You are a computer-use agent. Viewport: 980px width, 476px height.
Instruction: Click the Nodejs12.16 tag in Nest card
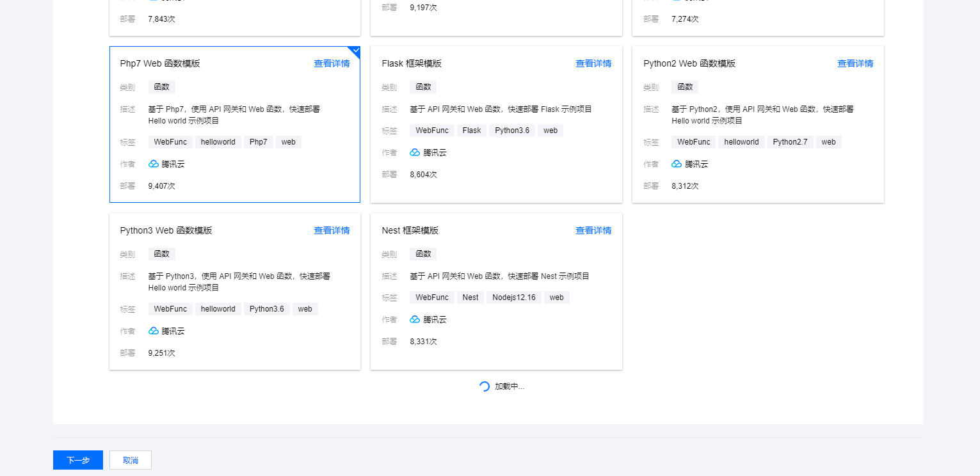pyautogui.click(x=514, y=297)
